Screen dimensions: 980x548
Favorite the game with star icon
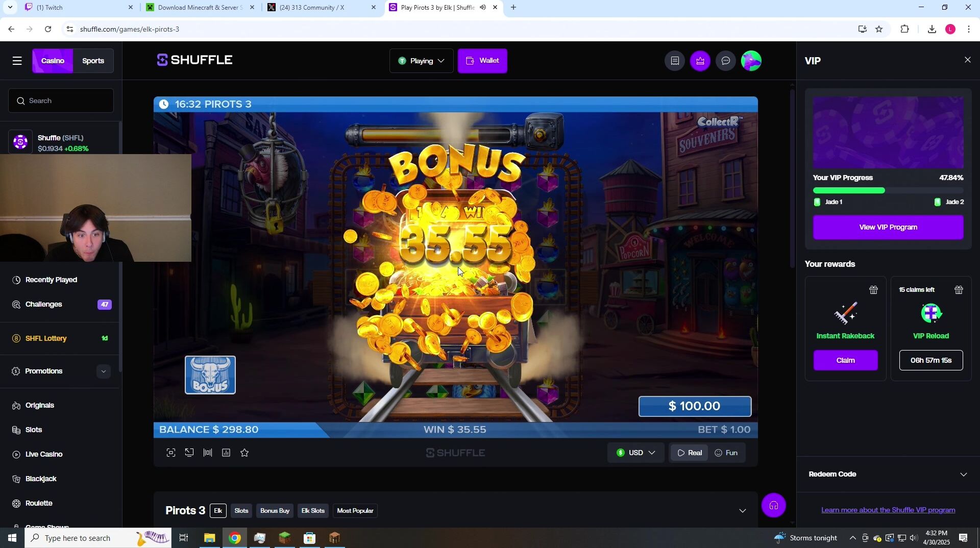244,453
